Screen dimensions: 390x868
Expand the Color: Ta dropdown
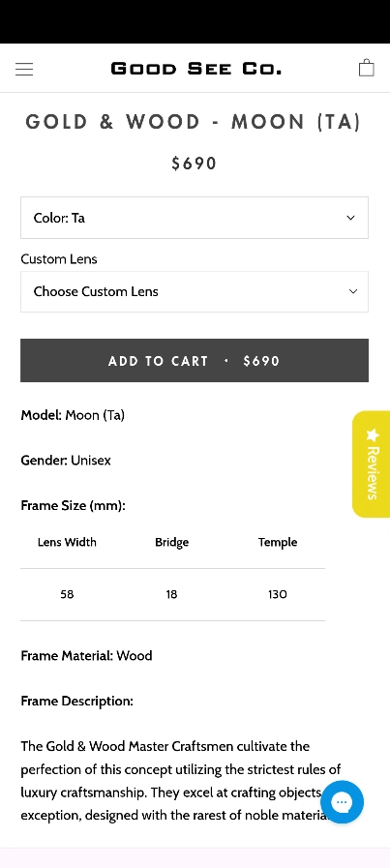click(x=195, y=218)
